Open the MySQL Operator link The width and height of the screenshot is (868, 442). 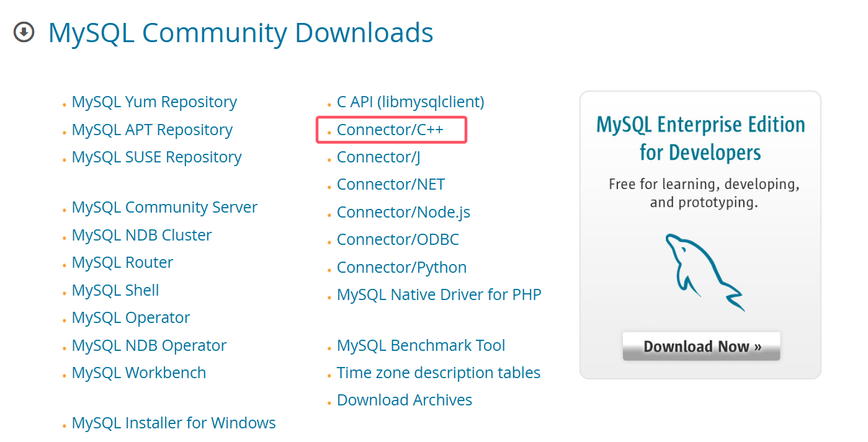click(131, 317)
